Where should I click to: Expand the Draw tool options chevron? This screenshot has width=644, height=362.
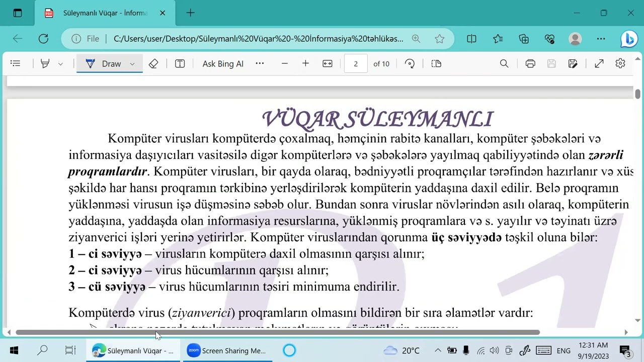(132, 64)
